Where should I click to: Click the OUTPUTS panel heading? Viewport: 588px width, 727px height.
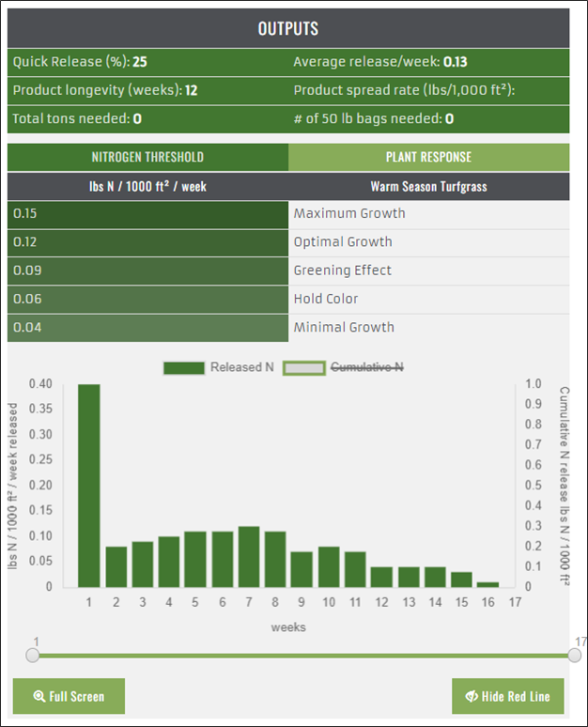coord(288,29)
